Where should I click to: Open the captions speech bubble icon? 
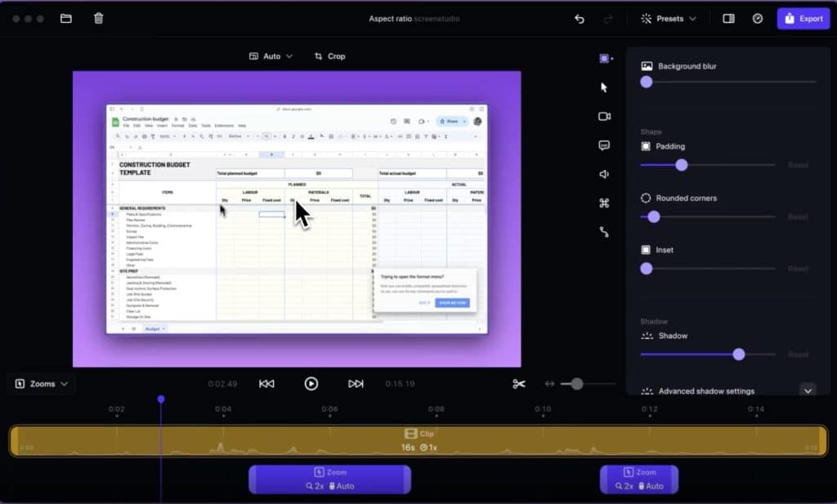(604, 145)
